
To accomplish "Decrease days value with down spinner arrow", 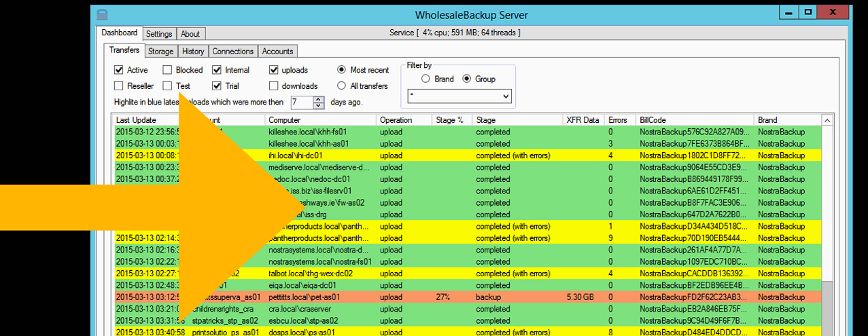I will click(x=319, y=106).
